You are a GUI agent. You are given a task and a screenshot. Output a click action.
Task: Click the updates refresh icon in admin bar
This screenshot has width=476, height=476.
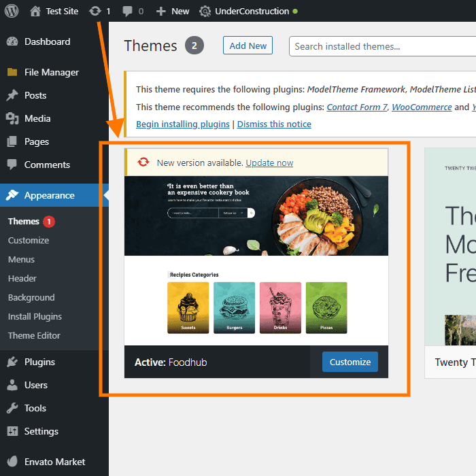click(x=95, y=12)
